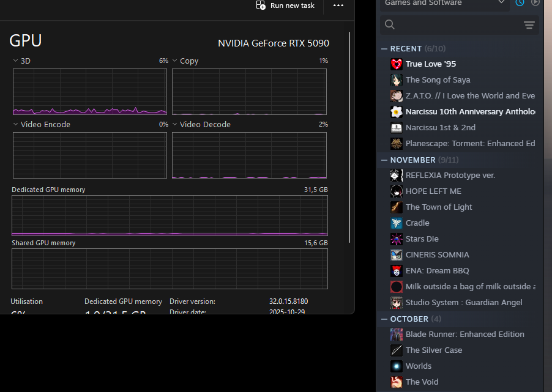
Task: Click Narcissu 10th Anniversary game icon
Action: tap(397, 111)
